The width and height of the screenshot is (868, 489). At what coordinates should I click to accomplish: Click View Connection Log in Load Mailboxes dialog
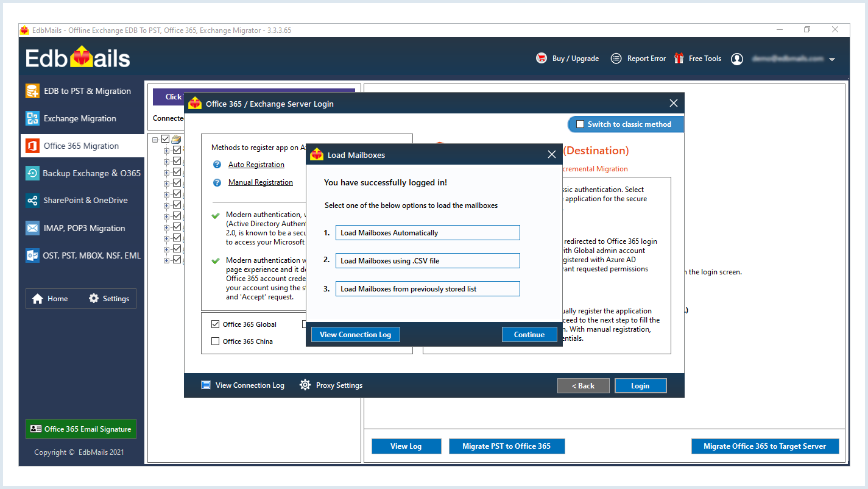pos(356,335)
